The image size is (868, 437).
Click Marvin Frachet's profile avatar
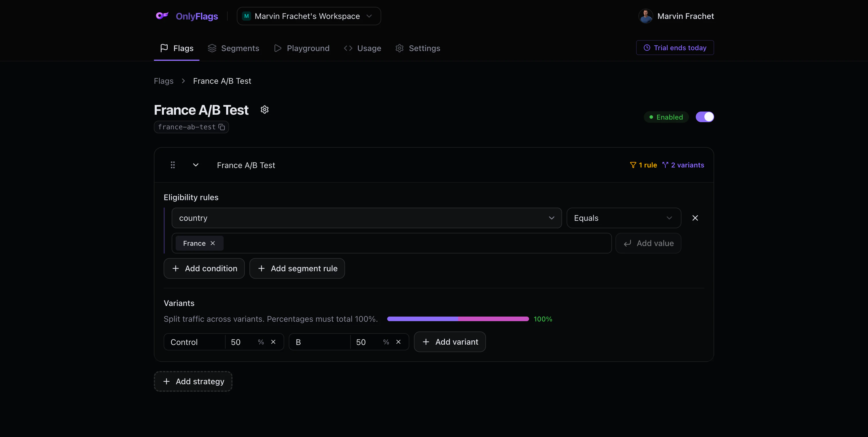click(646, 16)
